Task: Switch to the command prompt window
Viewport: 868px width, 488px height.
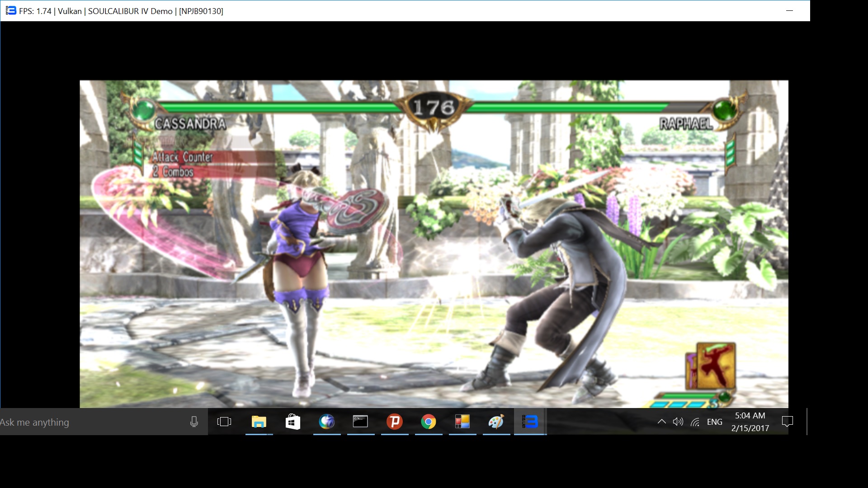Action: [x=360, y=422]
